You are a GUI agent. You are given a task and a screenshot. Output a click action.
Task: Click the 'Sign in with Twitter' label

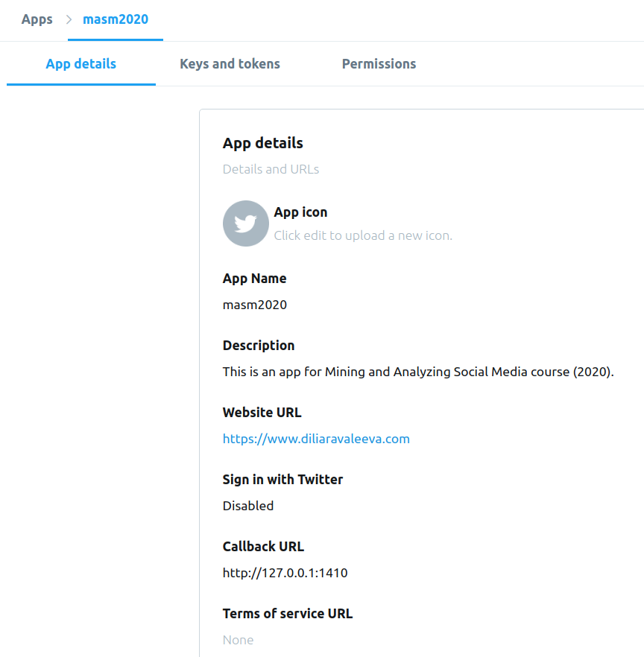282,480
